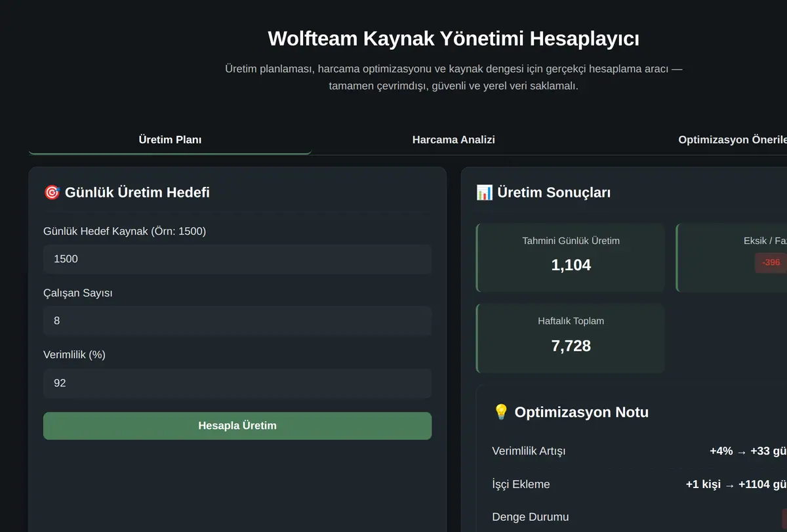Click the target icon beside Günlük Üretim Hedefi
The width and height of the screenshot is (787, 532).
(x=51, y=192)
